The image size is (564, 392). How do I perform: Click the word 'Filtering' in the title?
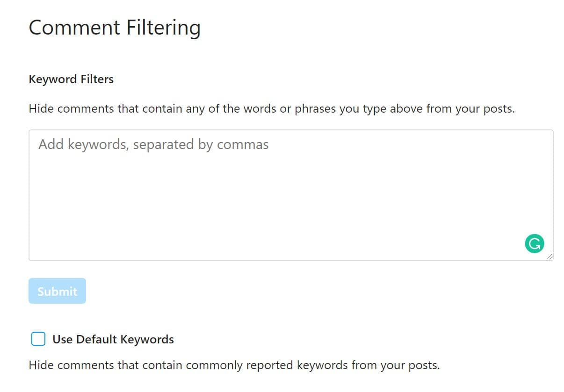(163, 27)
